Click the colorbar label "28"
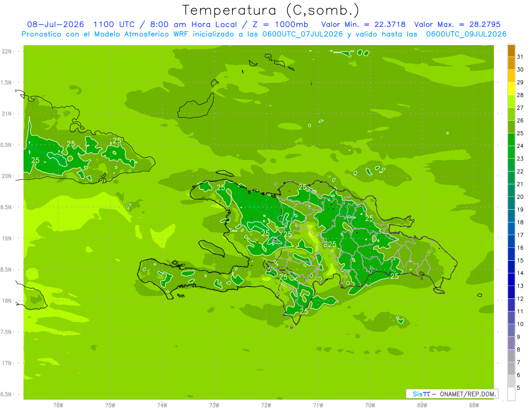 520,95
